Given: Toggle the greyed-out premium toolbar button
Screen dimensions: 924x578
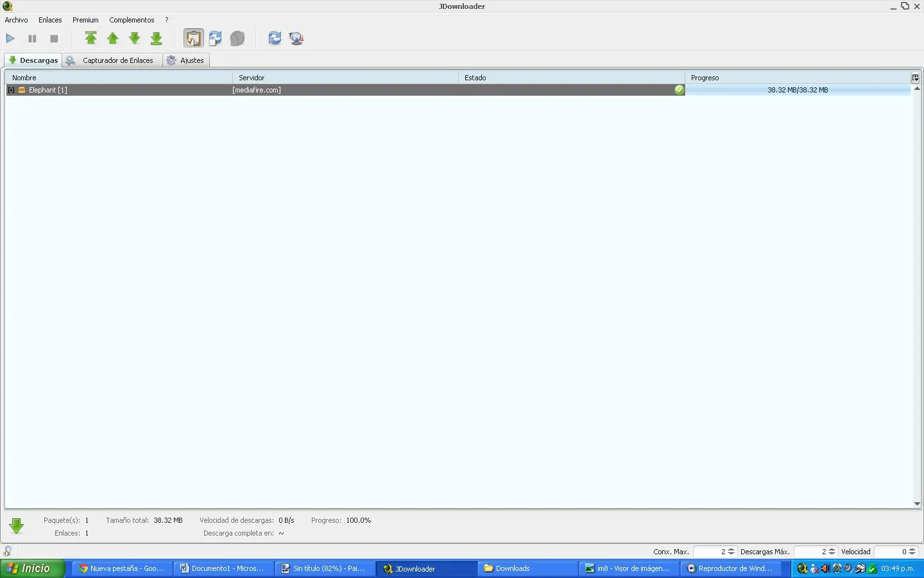Looking at the screenshot, I should click(237, 39).
